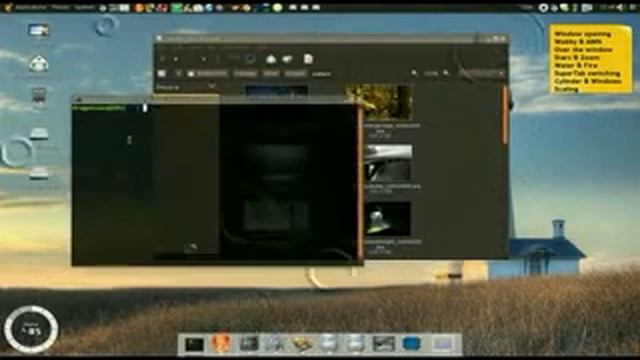Click the blue square icon in the dock
The image size is (640, 360).
point(411,344)
